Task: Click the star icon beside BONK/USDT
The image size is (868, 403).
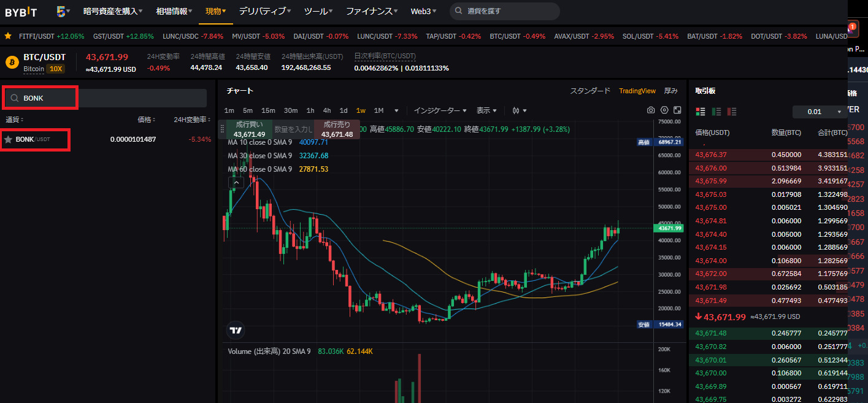Action: (8, 139)
